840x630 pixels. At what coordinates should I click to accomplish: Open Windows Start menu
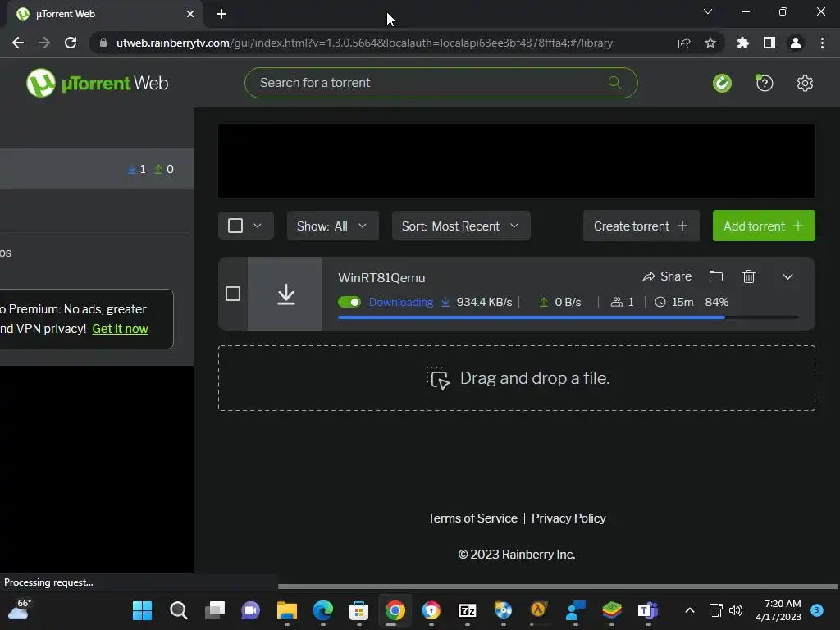(143, 610)
